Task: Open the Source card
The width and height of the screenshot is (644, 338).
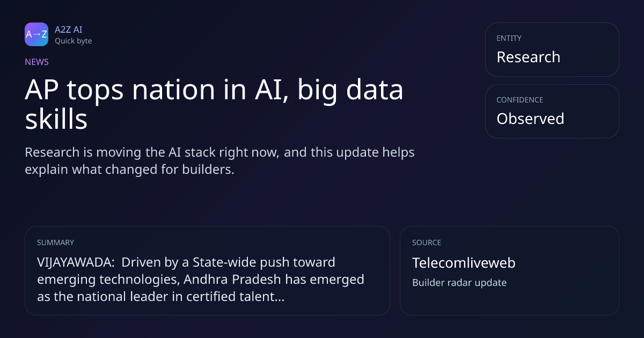Action: (x=509, y=270)
